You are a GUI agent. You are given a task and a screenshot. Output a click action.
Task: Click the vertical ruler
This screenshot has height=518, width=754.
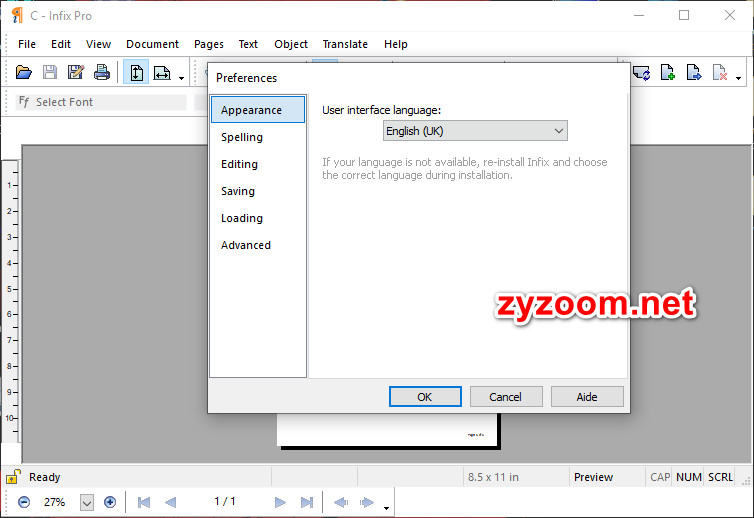point(11,301)
